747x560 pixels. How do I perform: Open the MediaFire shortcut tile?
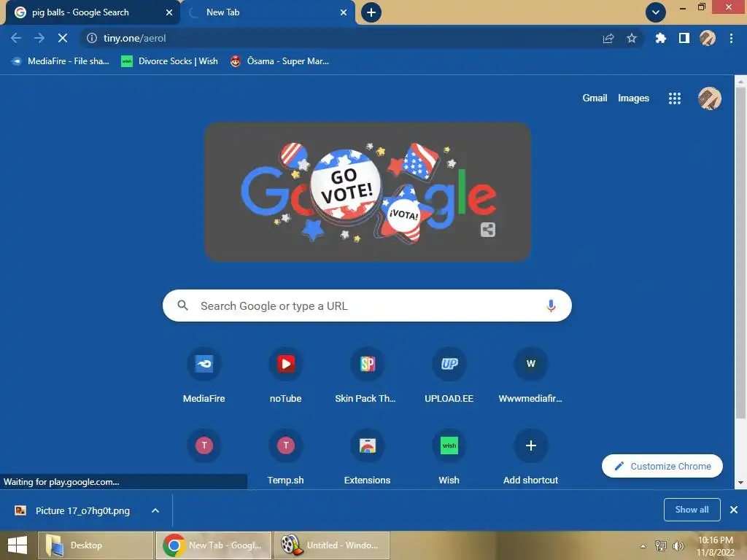pos(204,376)
